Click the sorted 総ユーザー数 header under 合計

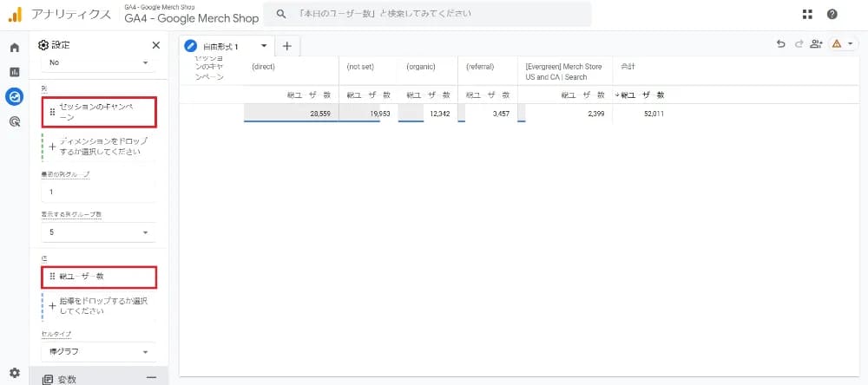[x=640, y=95]
